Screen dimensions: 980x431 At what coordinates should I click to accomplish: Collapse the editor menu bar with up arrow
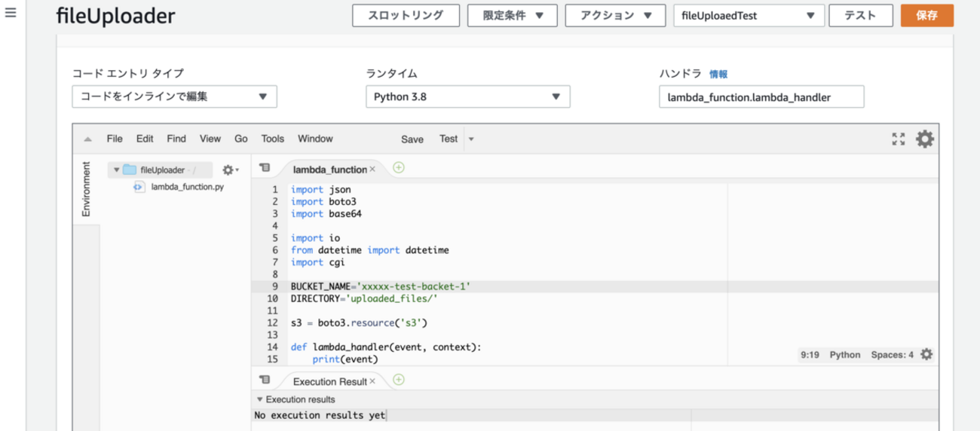tap(87, 139)
